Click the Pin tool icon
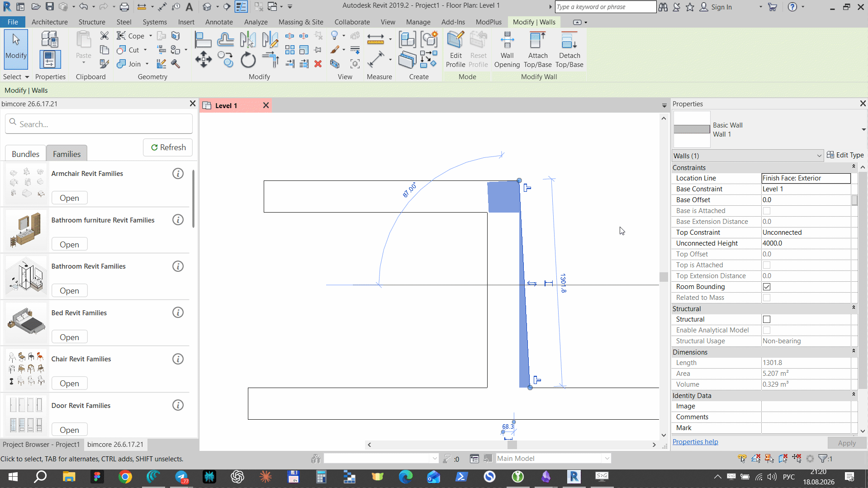The height and width of the screenshot is (488, 868). coord(318,50)
